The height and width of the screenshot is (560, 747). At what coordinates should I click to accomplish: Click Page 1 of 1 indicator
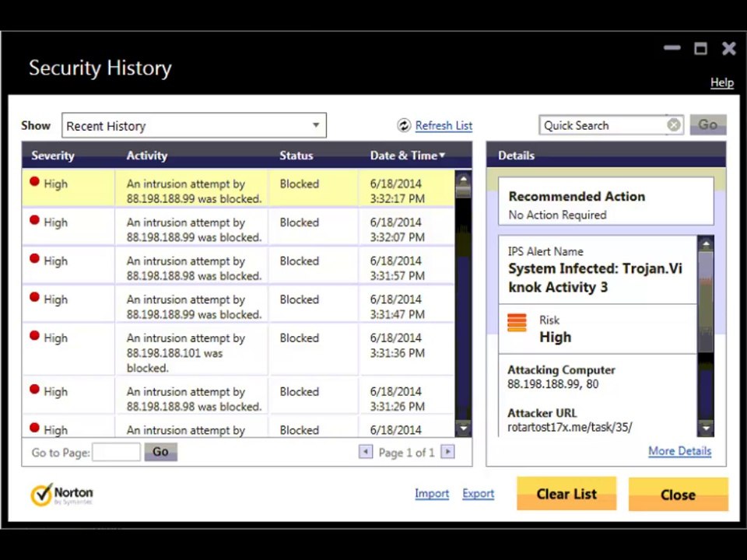point(406,453)
